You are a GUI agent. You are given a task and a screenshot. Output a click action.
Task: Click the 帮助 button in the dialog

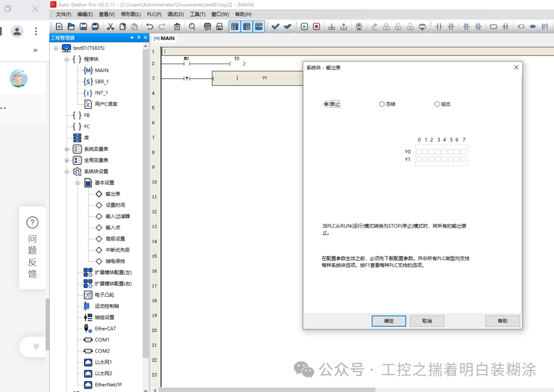pyautogui.click(x=502, y=321)
